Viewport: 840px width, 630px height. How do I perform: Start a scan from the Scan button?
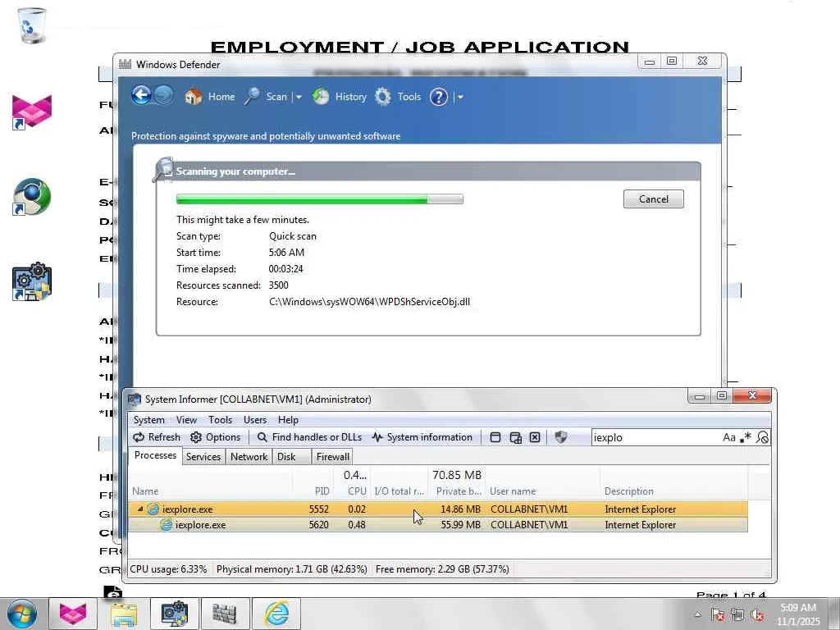(x=267, y=97)
